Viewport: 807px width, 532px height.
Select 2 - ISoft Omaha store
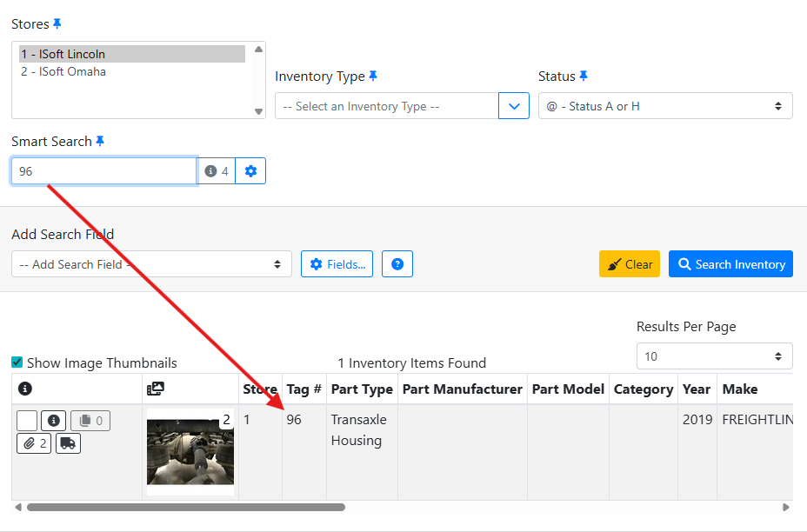pyautogui.click(x=63, y=71)
